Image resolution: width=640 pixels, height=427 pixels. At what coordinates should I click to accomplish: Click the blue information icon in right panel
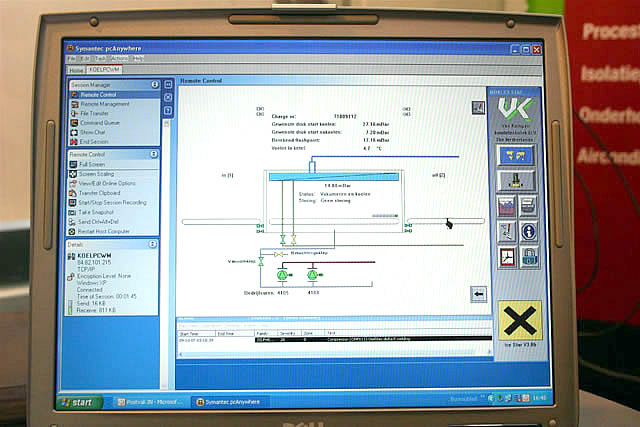529,231
